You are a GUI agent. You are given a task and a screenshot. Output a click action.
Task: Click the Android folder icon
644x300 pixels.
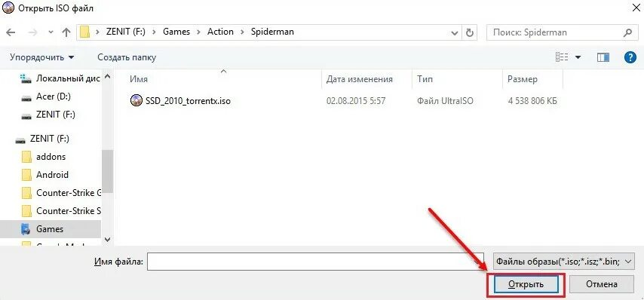(26, 175)
